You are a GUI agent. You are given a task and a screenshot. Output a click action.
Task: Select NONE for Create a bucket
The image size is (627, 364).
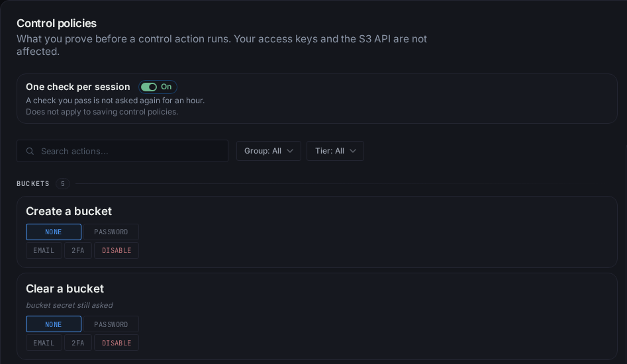(54, 232)
